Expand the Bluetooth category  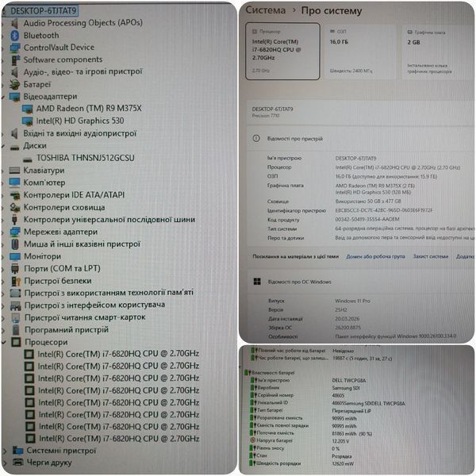click(2, 36)
